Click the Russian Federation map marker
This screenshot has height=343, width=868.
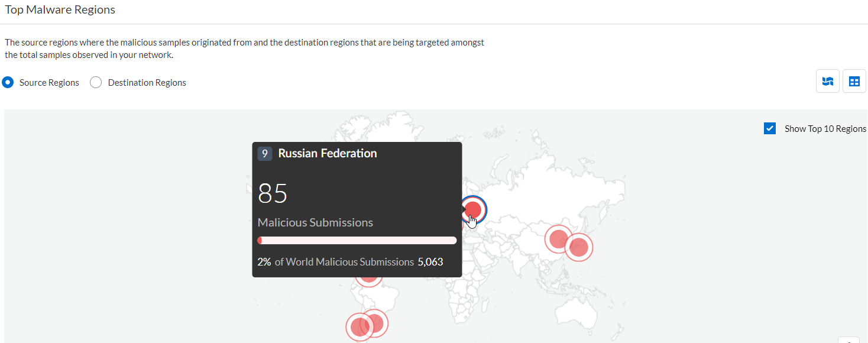point(472,210)
